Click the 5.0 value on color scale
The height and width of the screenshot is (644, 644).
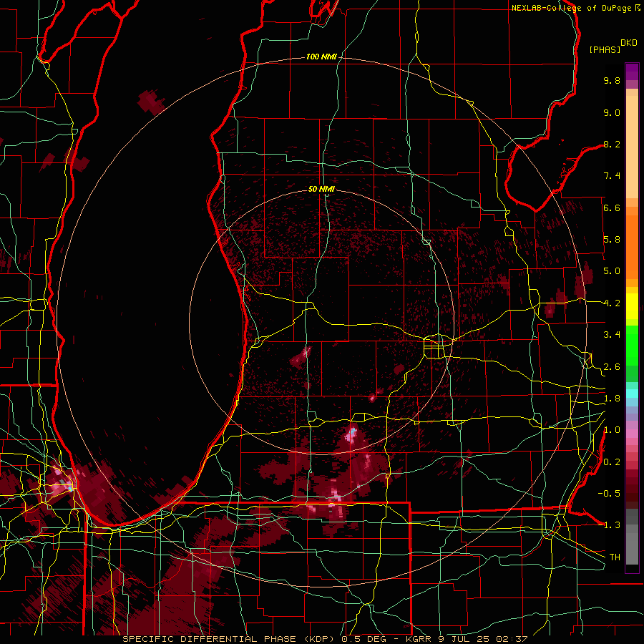point(612,271)
